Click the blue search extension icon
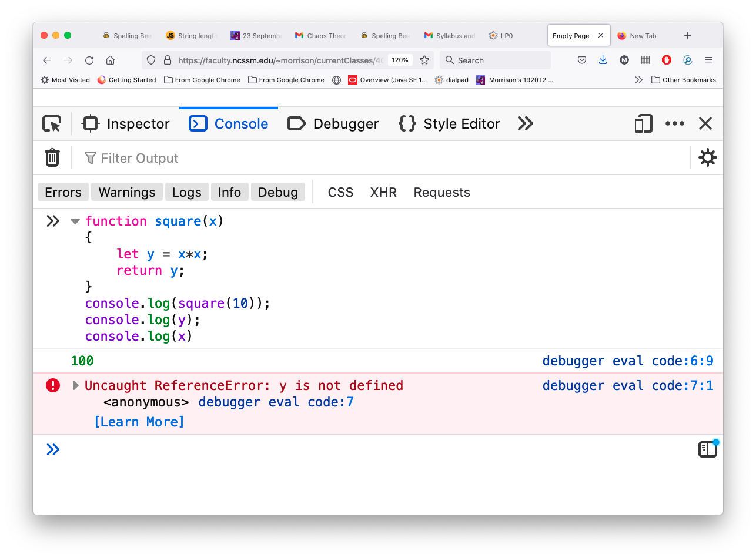This screenshot has width=756, height=558. [x=688, y=60]
